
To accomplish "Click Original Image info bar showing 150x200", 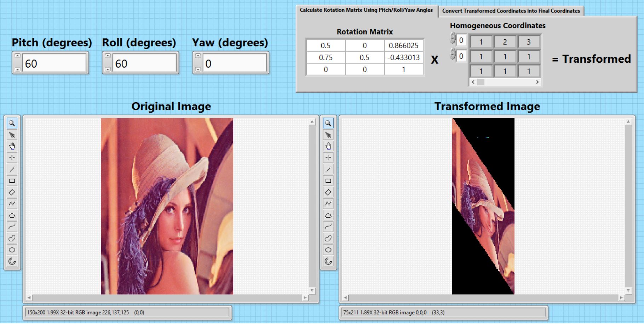I will point(127,312).
